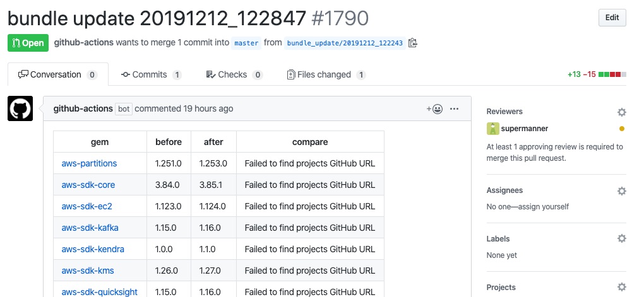644x297 pixels.
Task: Click the 3.84.0 version cell
Action: 169,185
